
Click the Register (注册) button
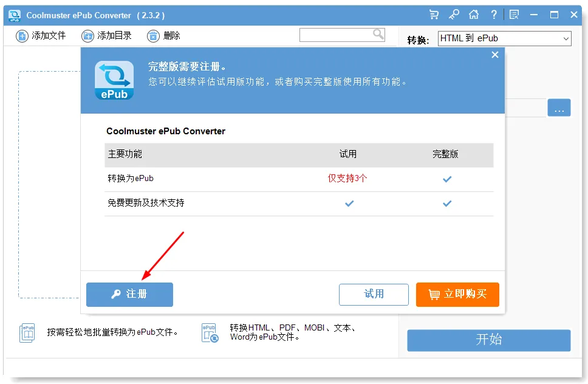(x=130, y=294)
